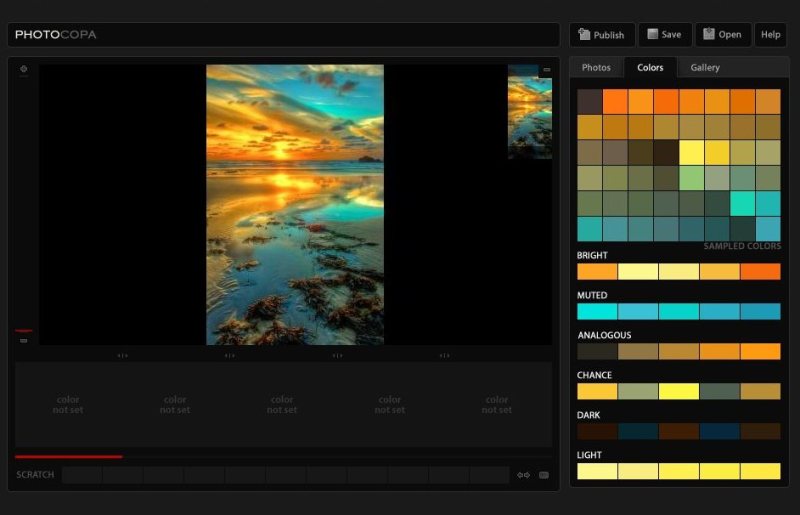Select the bright yellow swatch in Chance palette
Screen dimensions: 800x515
(x=679, y=391)
